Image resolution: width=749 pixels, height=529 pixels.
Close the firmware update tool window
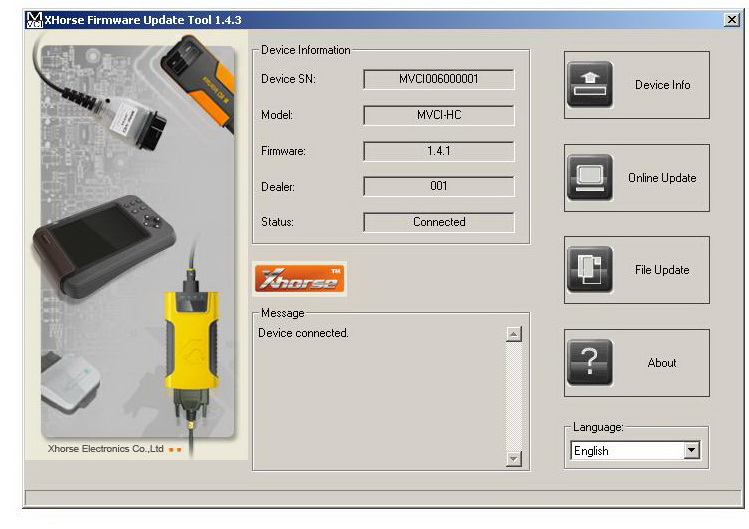(731, 20)
